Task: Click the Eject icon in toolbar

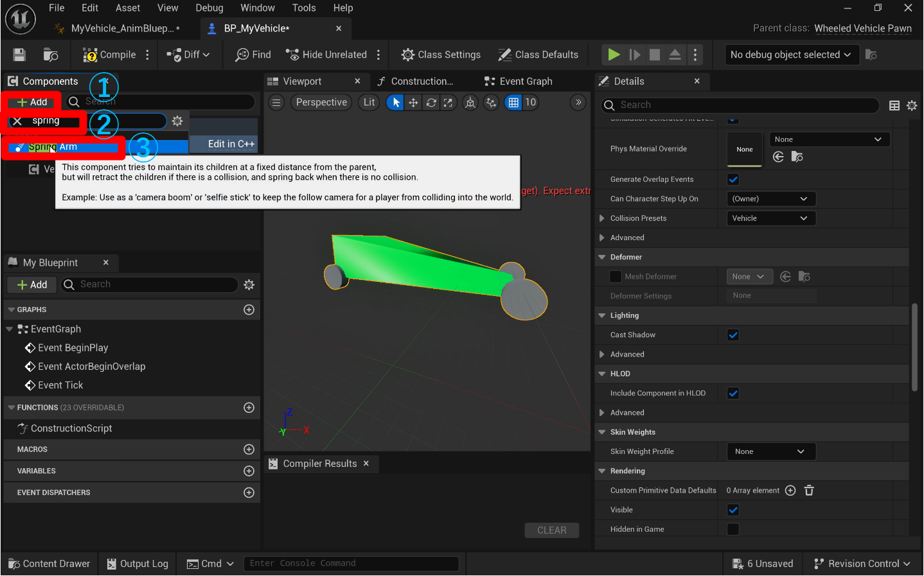Action: (675, 55)
